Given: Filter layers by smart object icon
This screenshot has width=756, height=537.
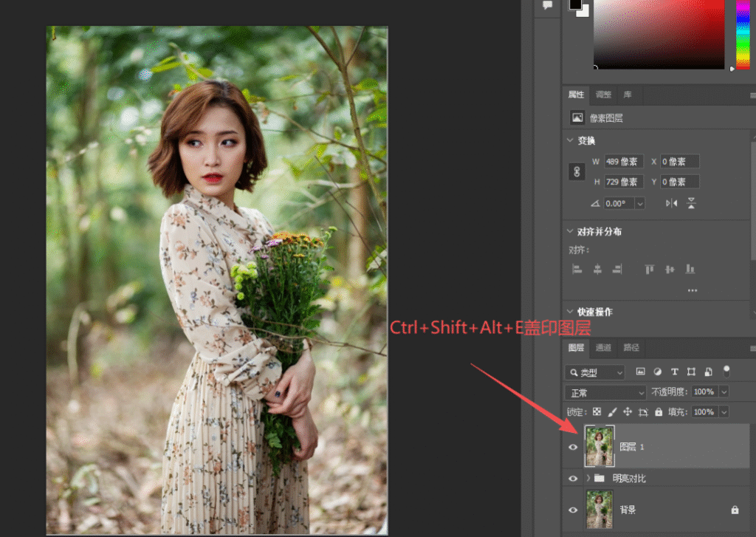Looking at the screenshot, I should click(x=708, y=372).
